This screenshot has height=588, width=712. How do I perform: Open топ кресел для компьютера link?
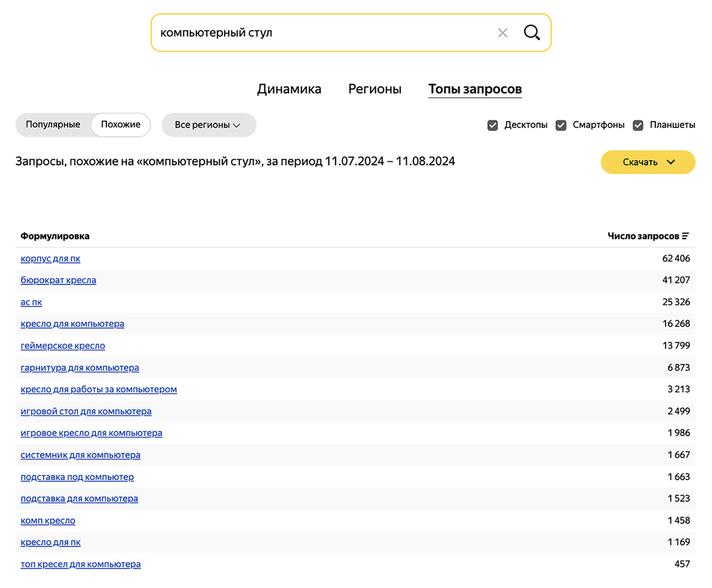[80, 564]
